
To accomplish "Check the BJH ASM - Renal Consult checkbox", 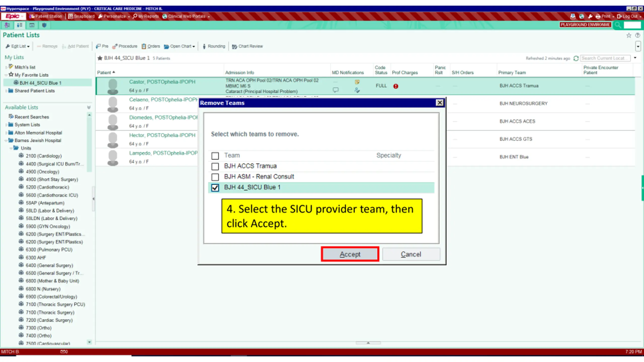I will pos(215,177).
